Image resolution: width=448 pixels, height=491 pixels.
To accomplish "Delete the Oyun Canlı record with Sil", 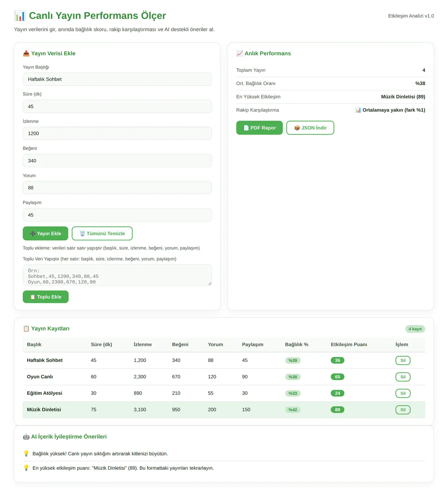I will coord(403,377).
